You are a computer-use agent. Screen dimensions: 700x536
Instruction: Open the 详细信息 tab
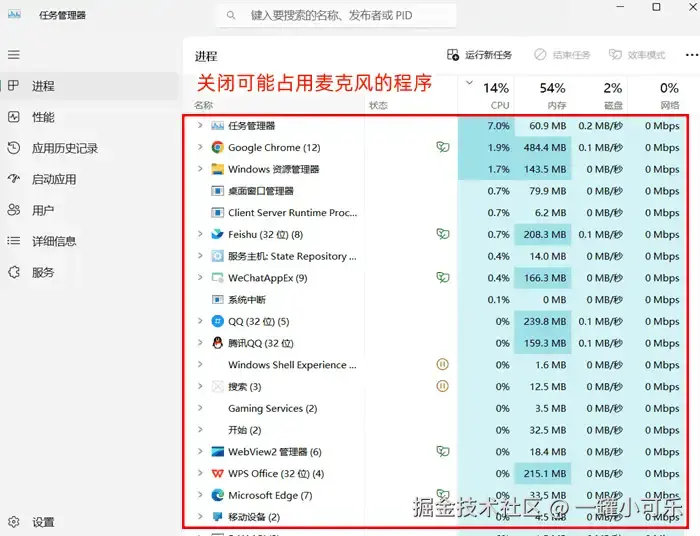click(89, 241)
